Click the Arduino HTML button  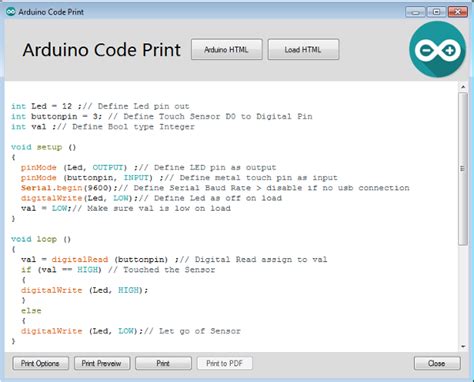tap(227, 49)
